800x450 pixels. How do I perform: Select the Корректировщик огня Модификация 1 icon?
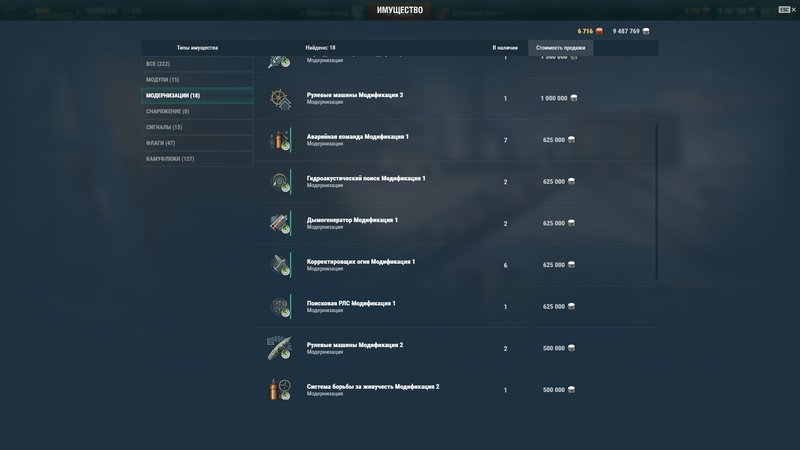coord(279,265)
